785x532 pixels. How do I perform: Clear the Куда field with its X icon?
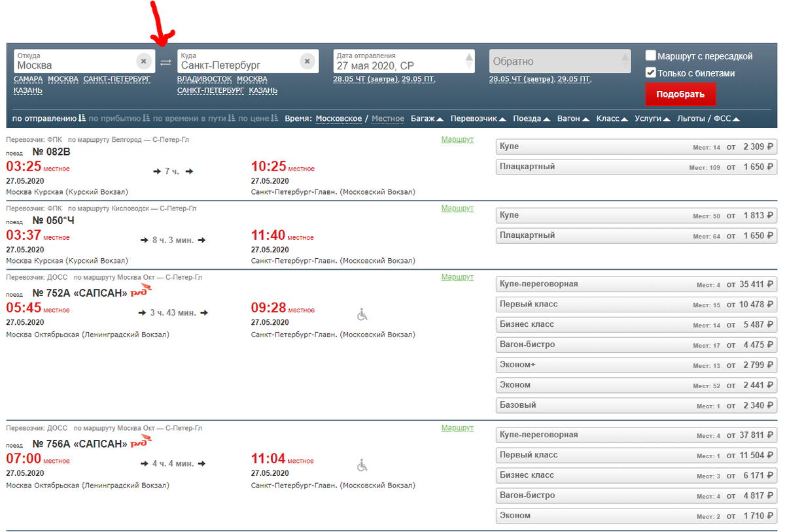(x=307, y=61)
